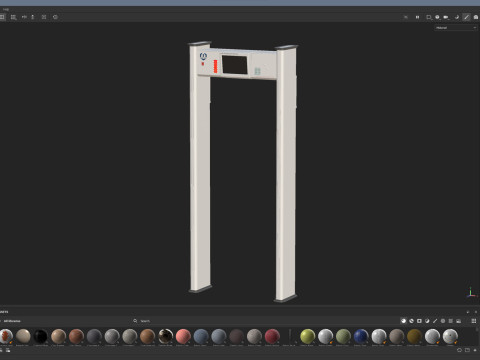This screenshot has width=480, height=360.
Task: Click the circular reset icon in the top-left toolbar
Action: [x=55, y=17]
